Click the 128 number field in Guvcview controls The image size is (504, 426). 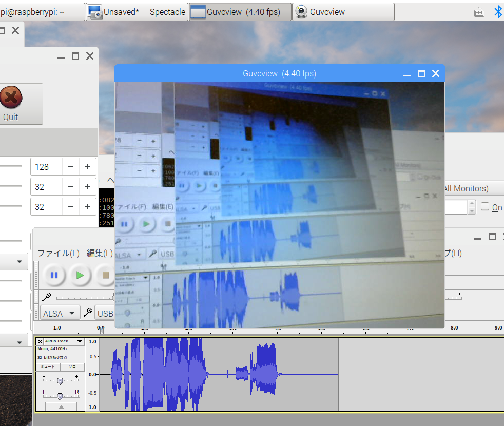pos(46,167)
